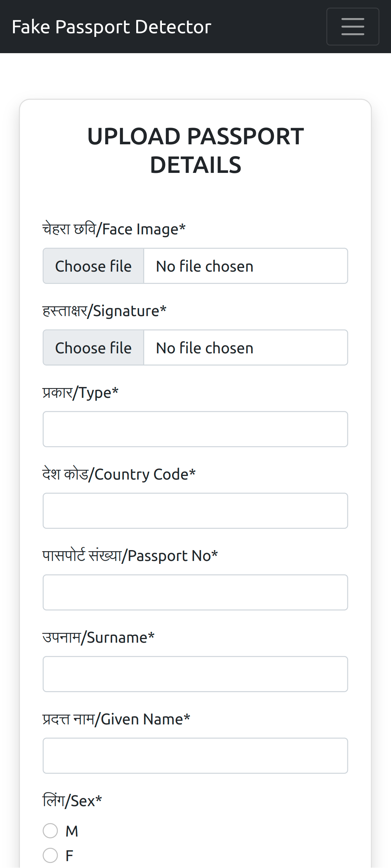The height and width of the screenshot is (868, 391).
Task: Focus the Passport No input field
Action: click(195, 593)
